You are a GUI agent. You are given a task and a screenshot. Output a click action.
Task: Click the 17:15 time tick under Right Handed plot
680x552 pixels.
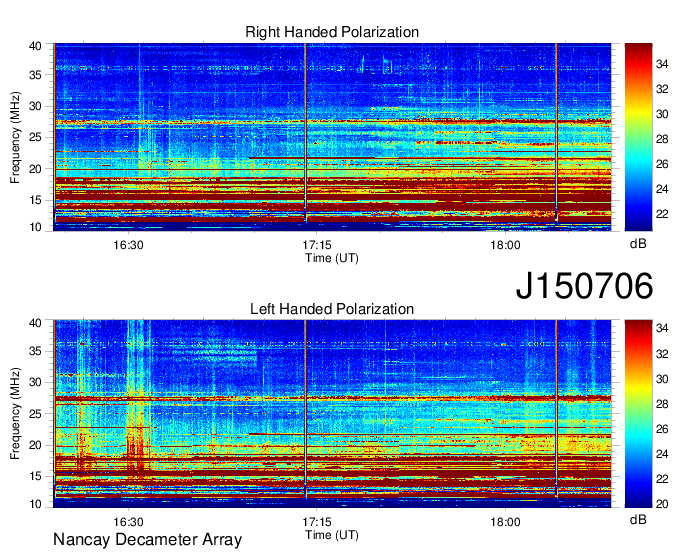tap(317, 245)
